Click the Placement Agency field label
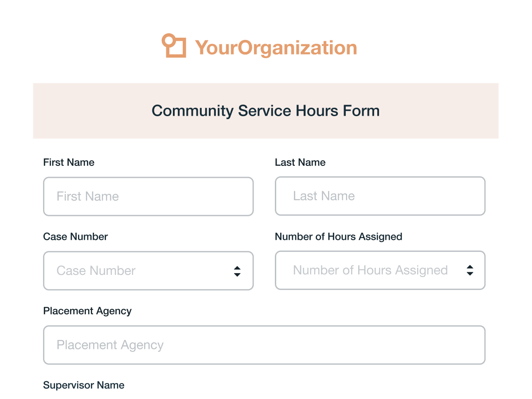 tap(87, 311)
